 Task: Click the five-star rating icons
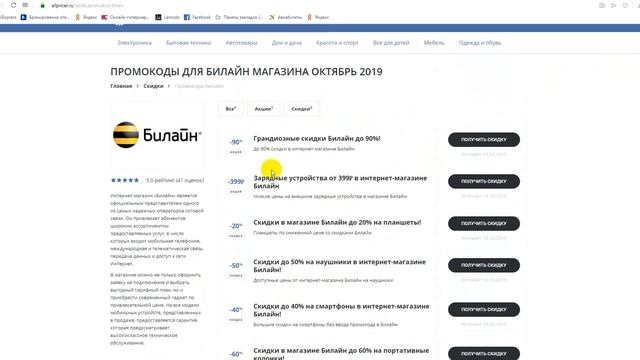point(125,180)
